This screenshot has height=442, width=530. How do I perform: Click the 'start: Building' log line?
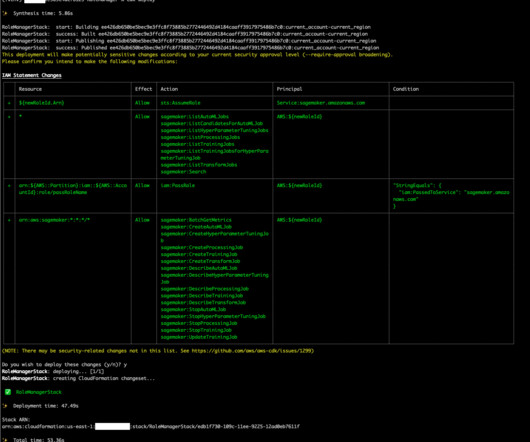pos(186,27)
